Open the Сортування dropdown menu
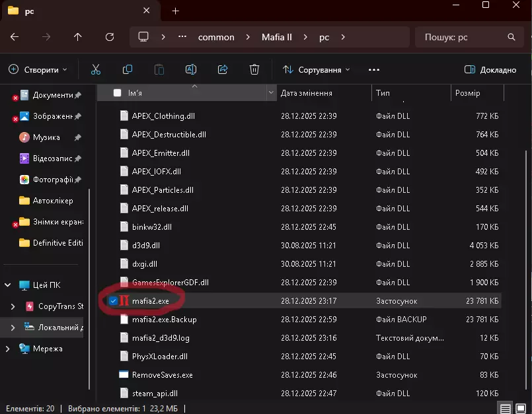 [316, 69]
